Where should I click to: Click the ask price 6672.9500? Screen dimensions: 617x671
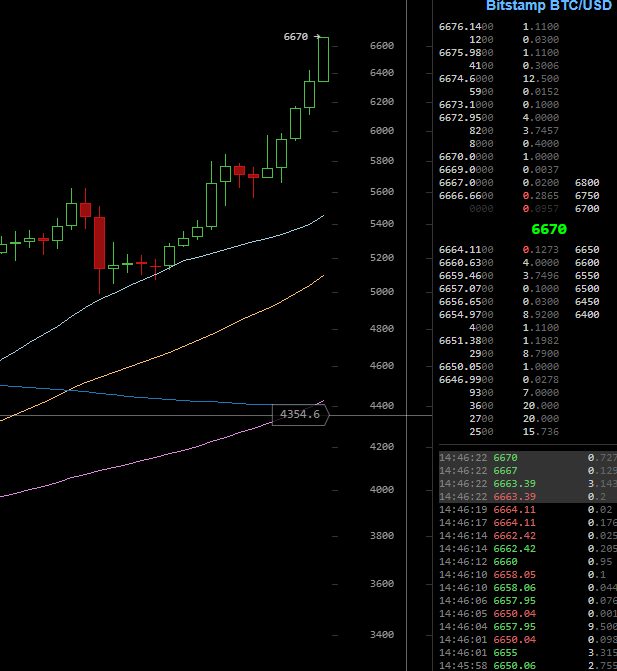(466, 118)
